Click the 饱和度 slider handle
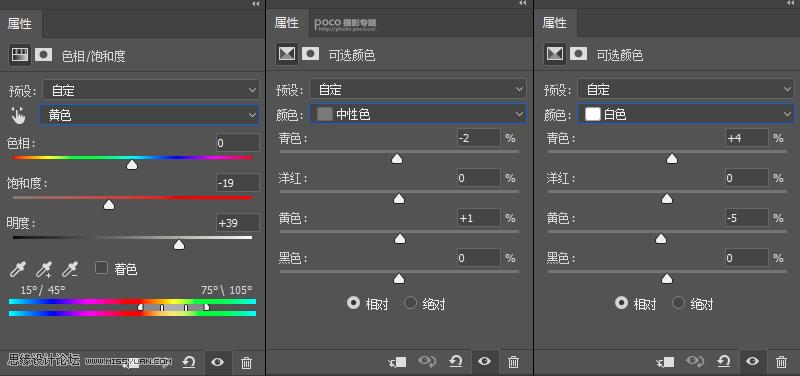The width and height of the screenshot is (800, 376). click(x=109, y=205)
